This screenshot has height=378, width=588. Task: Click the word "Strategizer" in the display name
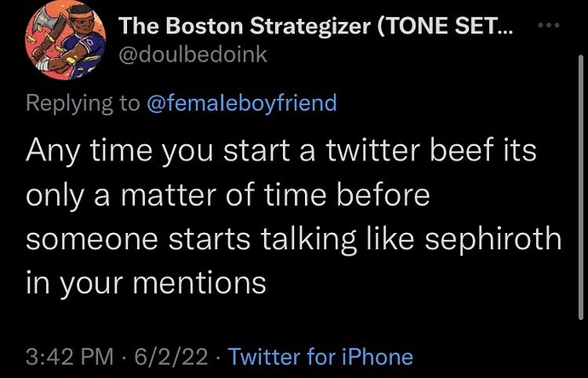pyautogui.click(x=302, y=26)
